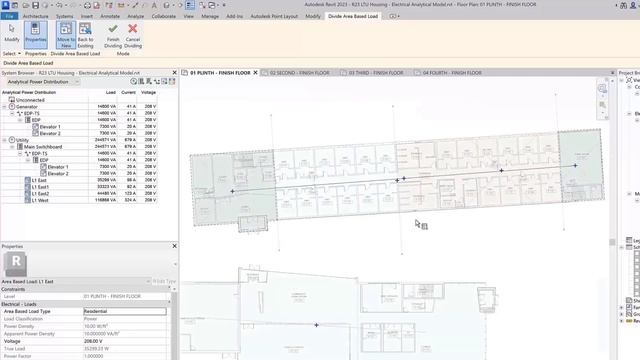Collapse EDP-TS node under Main Switchboard
The height and width of the screenshot is (360, 640).
(20, 153)
